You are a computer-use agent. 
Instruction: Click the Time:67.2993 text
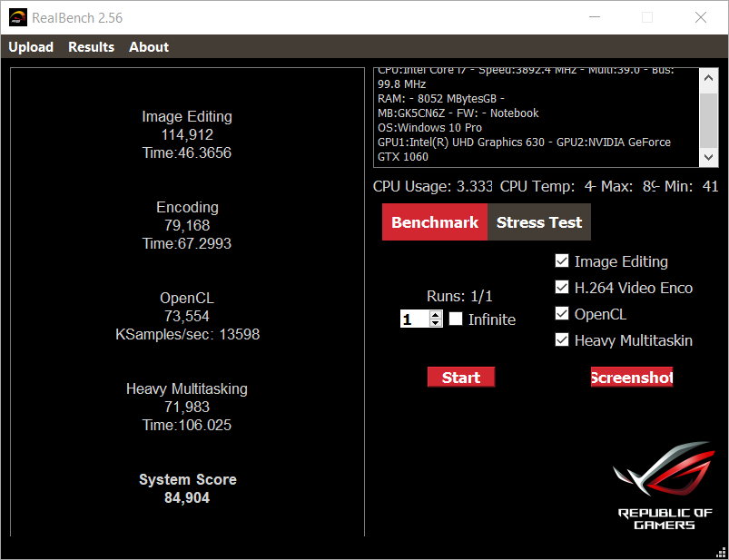187,243
